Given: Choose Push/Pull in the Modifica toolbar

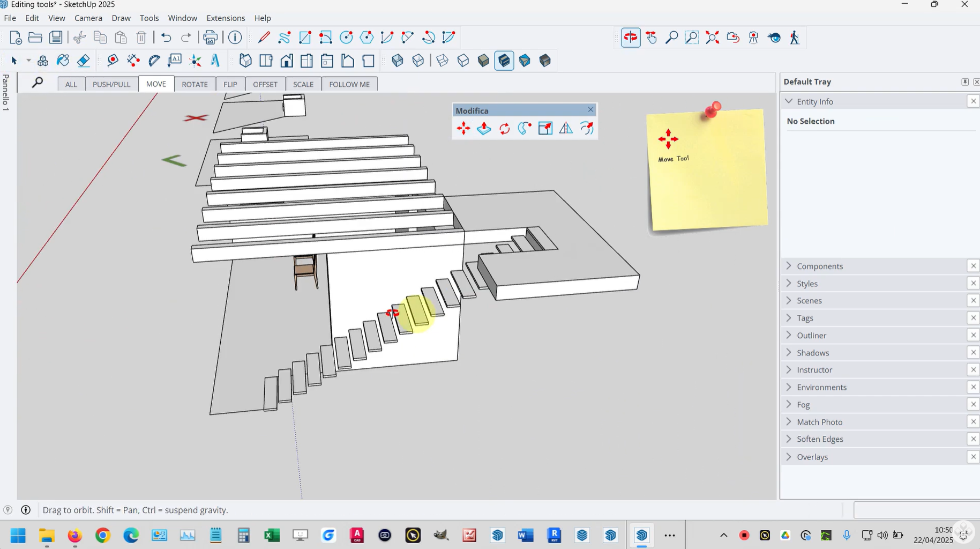Looking at the screenshot, I should [x=484, y=129].
